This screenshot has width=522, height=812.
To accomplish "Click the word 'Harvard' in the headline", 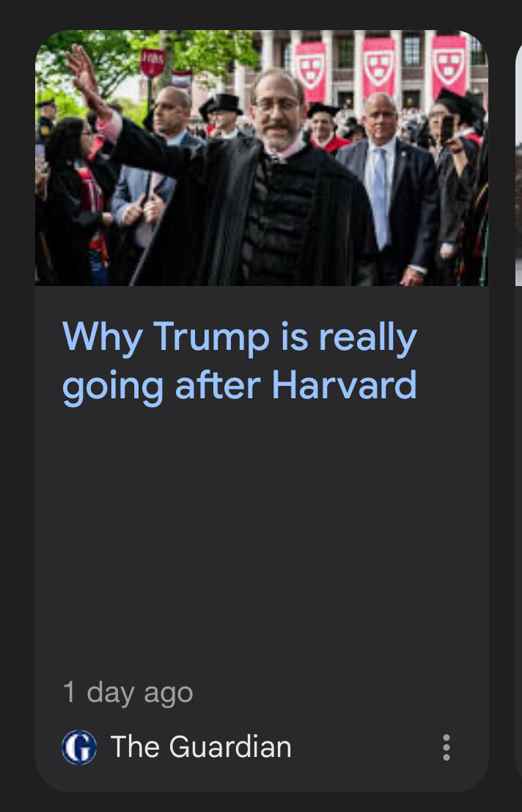I will [344, 385].
